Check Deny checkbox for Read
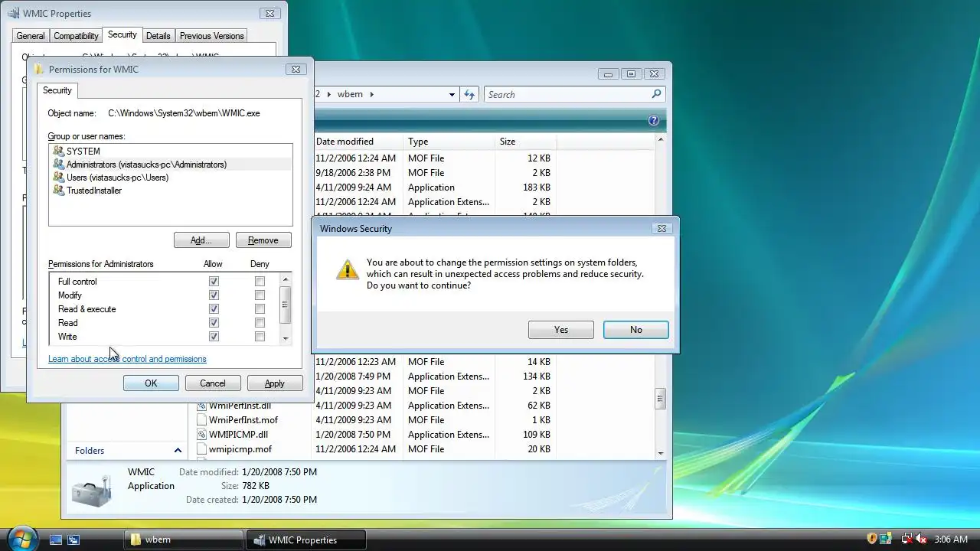 click(x=260, y=323)
